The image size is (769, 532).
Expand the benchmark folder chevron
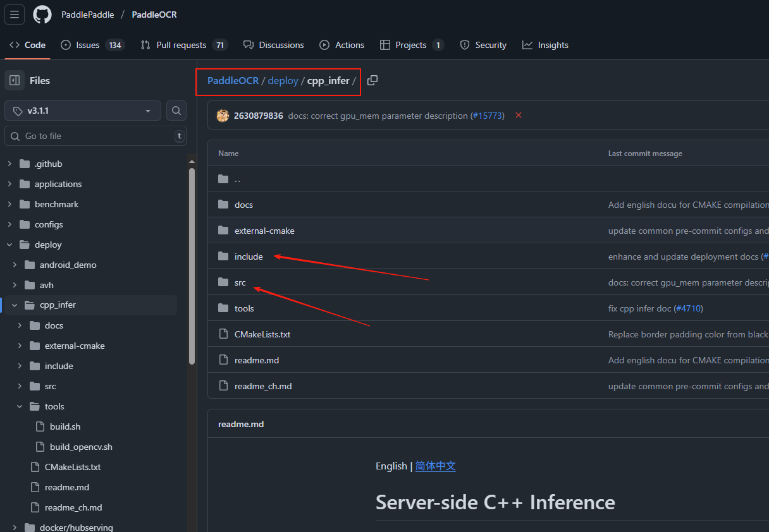pyautogui.click(x=9, y=204)
